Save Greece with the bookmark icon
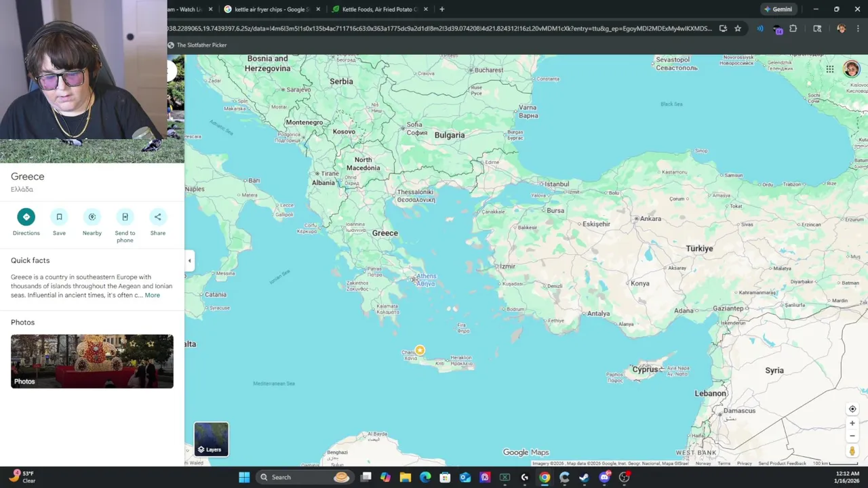Screen dimensions: 868x488 point(59,217)
